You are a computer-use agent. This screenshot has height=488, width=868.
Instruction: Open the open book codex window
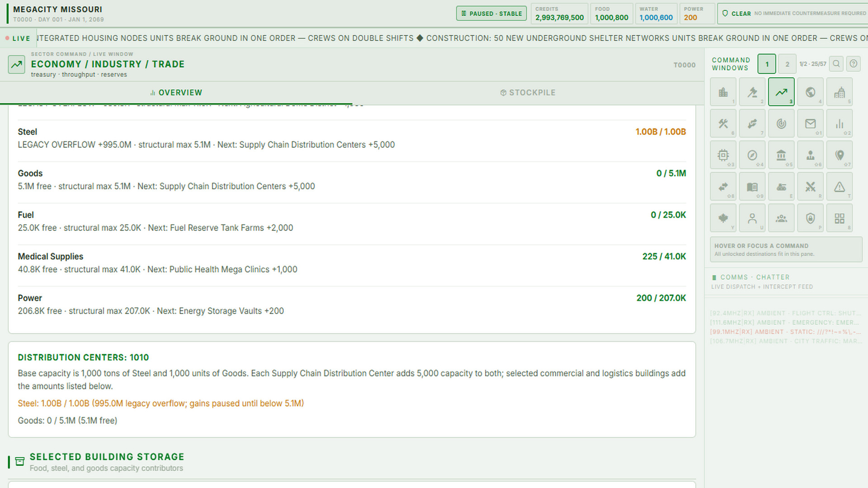[752, 187]
